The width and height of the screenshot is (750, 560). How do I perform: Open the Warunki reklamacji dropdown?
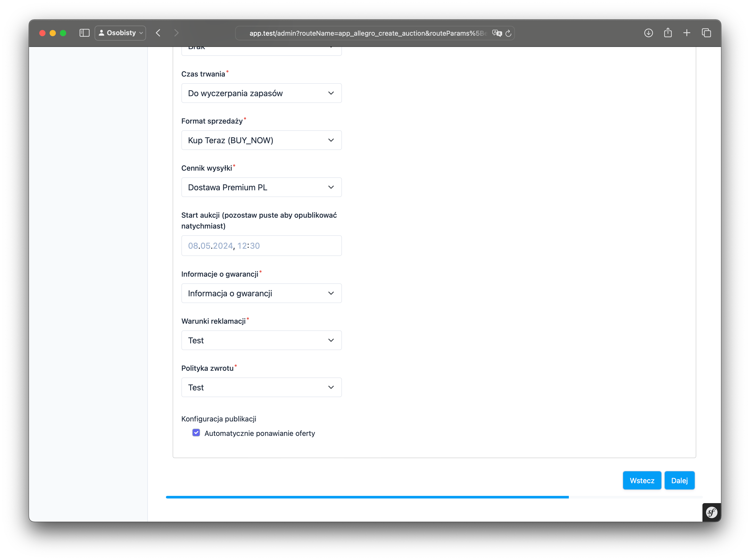(261, 340)
